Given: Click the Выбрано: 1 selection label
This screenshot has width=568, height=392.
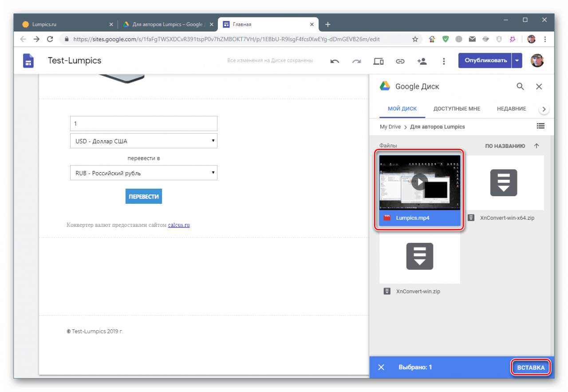Looking at the screenshot, I should 415,368.
